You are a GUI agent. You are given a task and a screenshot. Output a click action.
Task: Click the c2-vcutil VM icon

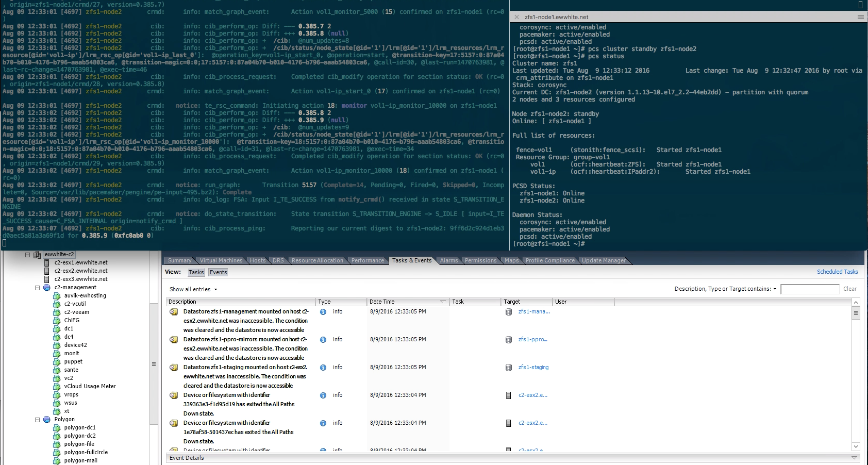click(x=57, y=304)
